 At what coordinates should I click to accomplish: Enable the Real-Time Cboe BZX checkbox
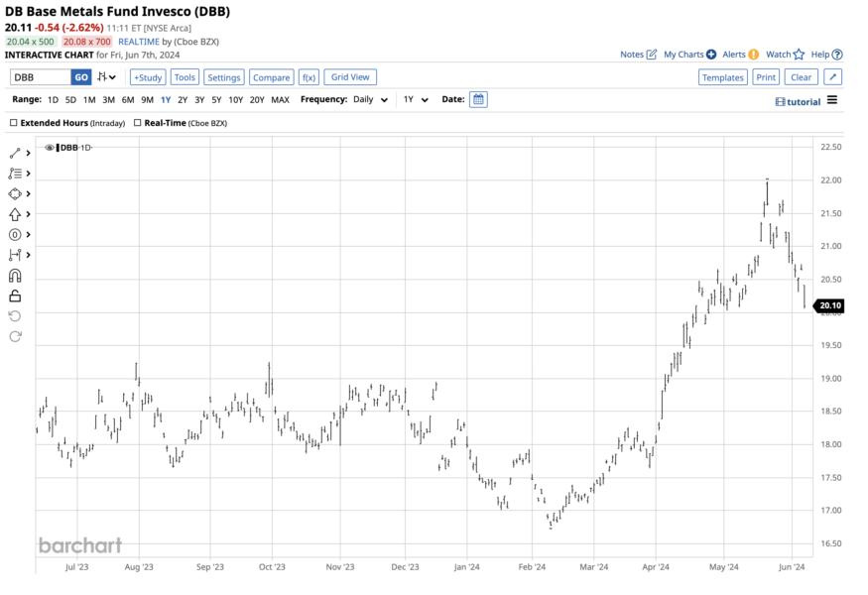click(137, 123)
